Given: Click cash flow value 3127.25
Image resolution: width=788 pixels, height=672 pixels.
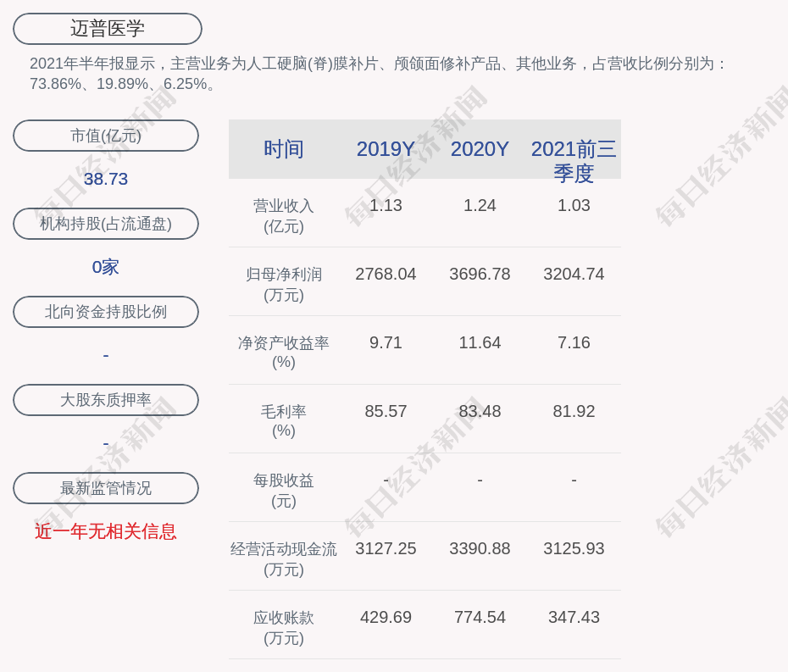Looking at the screenshot, I should pyautogui.click(x=386, y=548).
